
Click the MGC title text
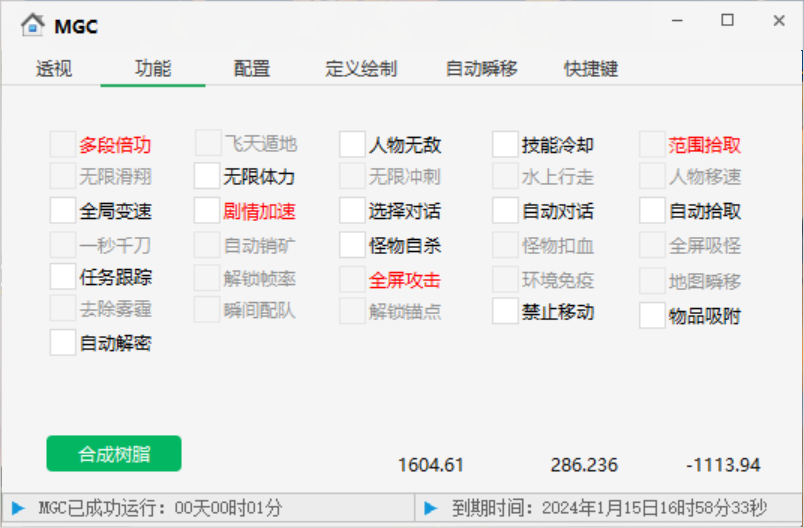coord(76,26)
